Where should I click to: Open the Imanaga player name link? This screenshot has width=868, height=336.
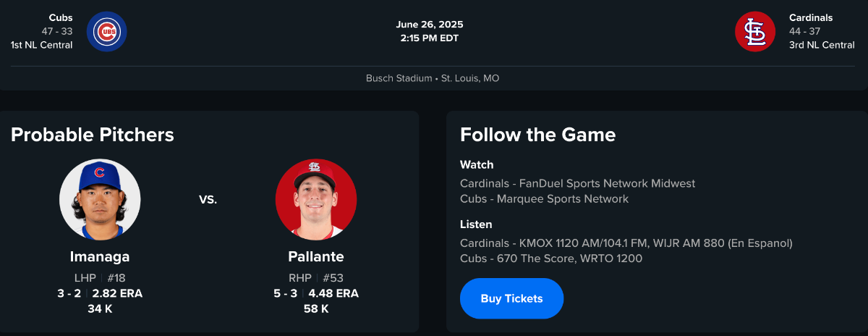pyautogui.click(x=100, y=256)
